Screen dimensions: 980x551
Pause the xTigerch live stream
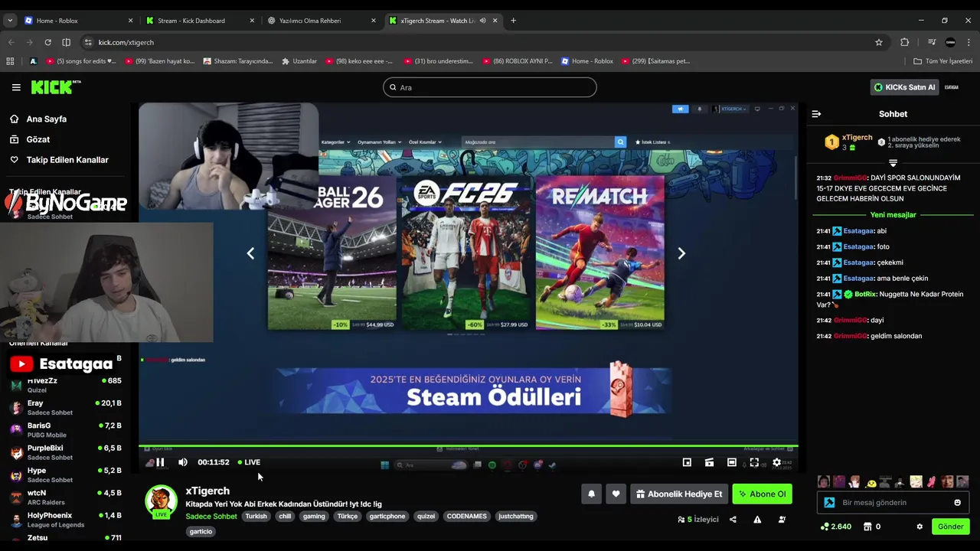click(160, 462)
